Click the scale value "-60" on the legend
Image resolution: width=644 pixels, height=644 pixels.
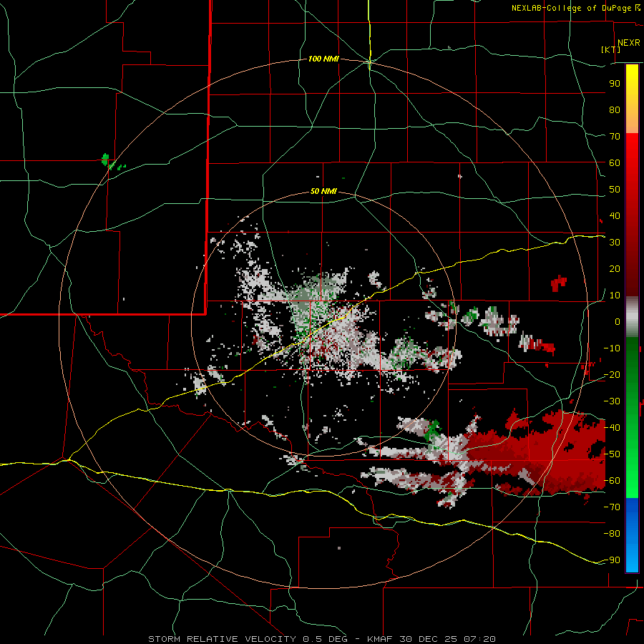pos(612,481)
